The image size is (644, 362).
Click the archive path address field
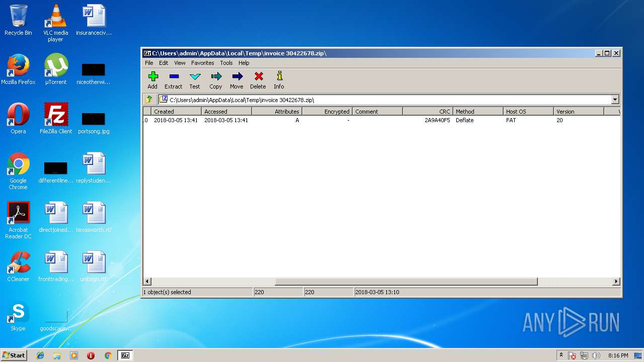385,100
